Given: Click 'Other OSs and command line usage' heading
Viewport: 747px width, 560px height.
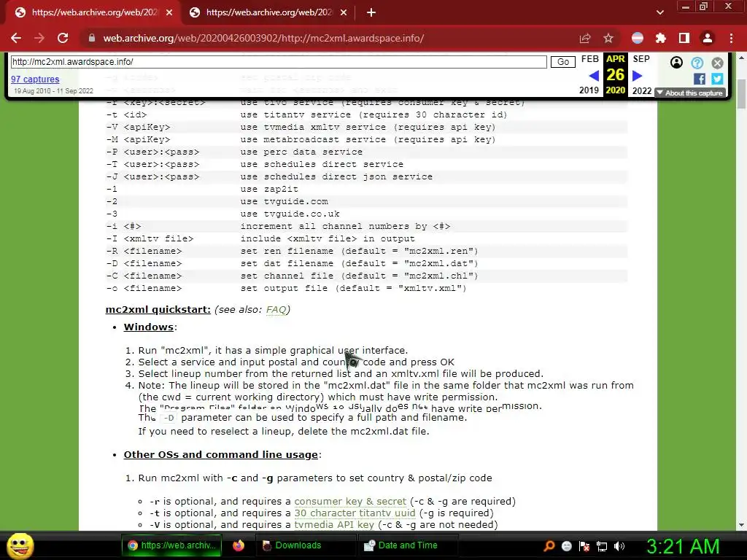Looking at the screenshot, I should click(220, 455).
